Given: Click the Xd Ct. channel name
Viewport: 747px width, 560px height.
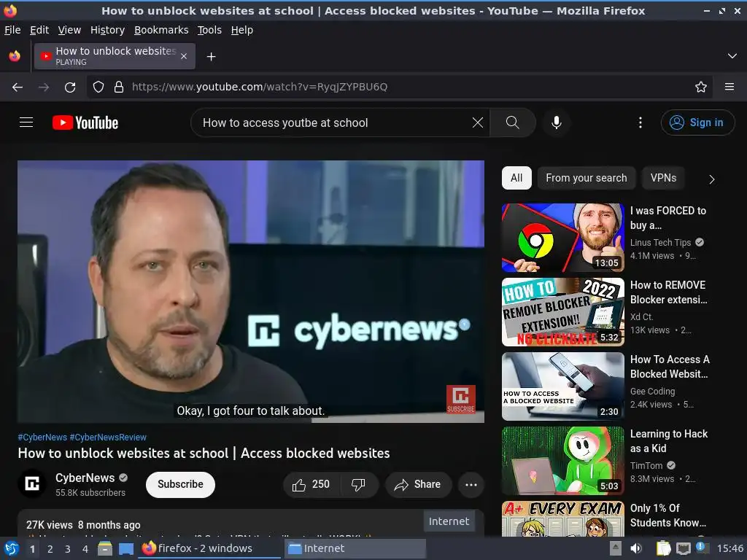Looking at the screenshot, I should 642,316.
